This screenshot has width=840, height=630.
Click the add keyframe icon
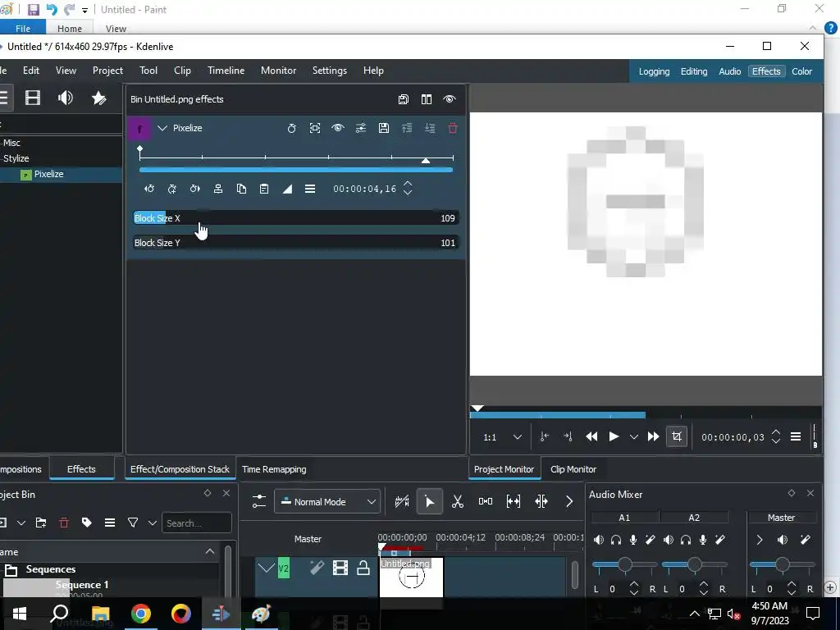pos(172,189)
